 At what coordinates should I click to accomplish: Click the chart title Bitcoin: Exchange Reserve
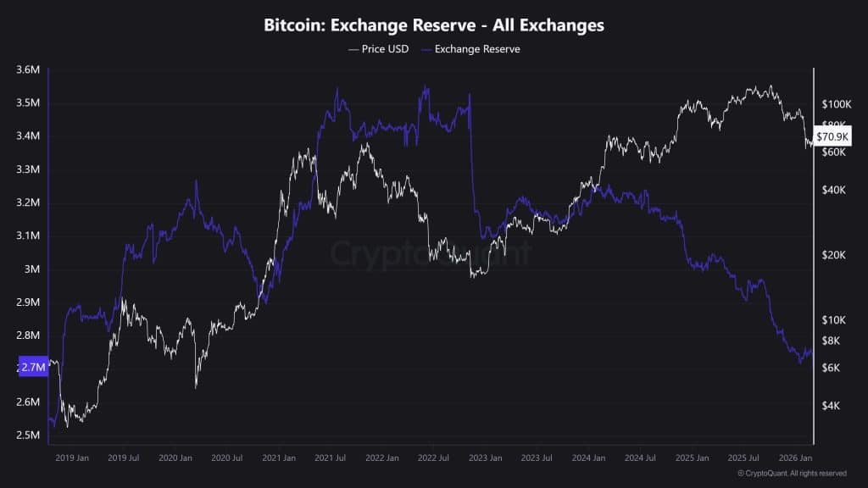coord(370,25)
